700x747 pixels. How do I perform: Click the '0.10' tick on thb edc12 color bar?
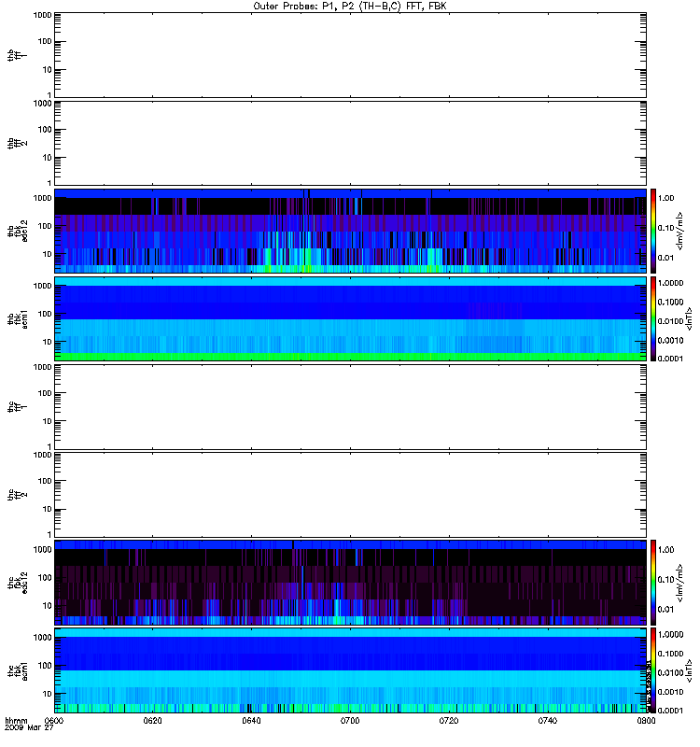(x=666, y=228)
